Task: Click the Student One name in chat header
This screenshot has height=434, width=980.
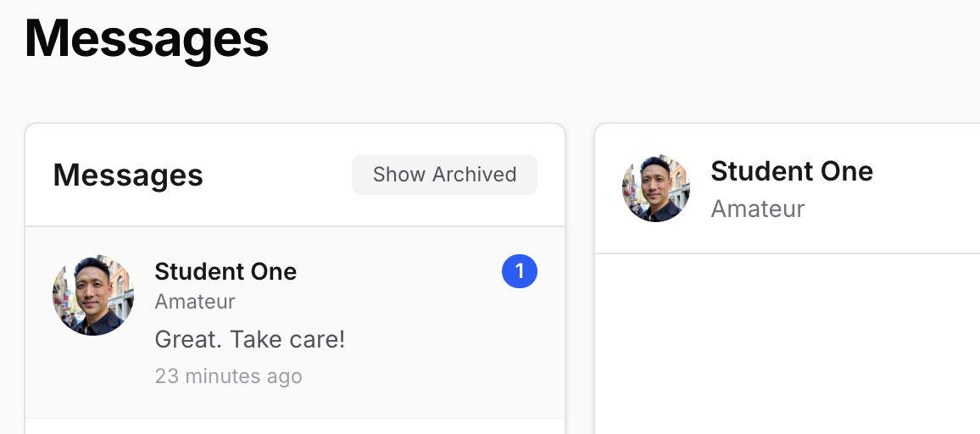Action: (792, 171)
